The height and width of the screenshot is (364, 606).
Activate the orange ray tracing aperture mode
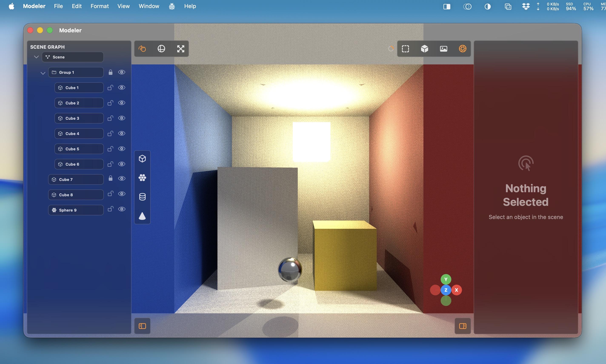pos(463,48)
